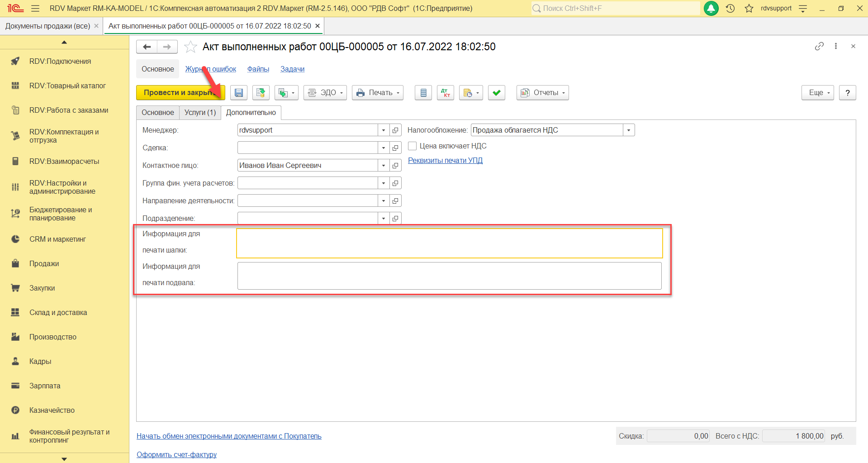
Task: Open Реквизиты печати УПД link
Action: [x=446, y=161]
